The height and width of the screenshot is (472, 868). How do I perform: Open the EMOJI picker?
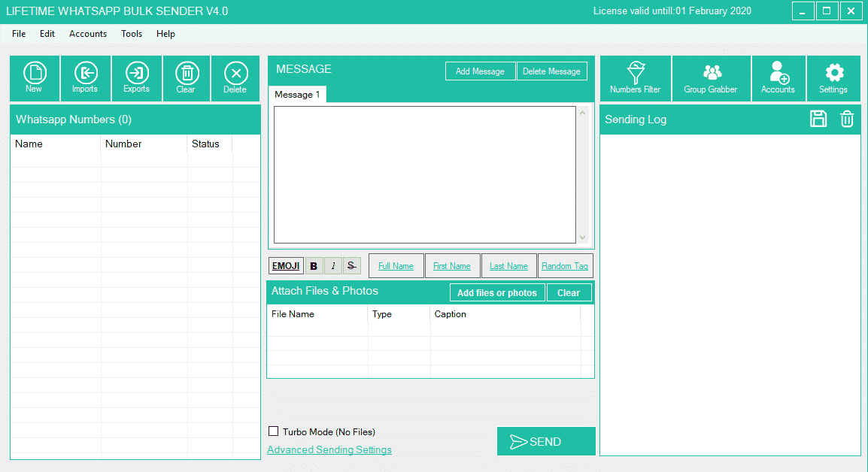click(285, 265)
